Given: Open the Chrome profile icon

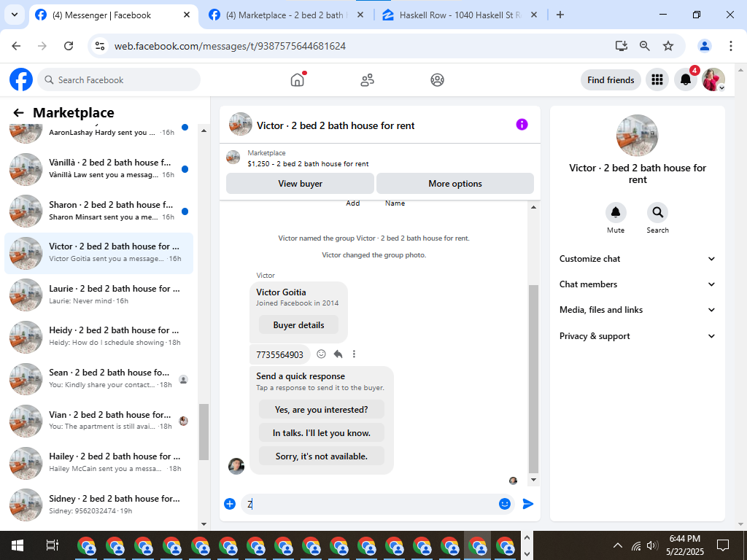Looking at the screenshot, I should point(705,46).
